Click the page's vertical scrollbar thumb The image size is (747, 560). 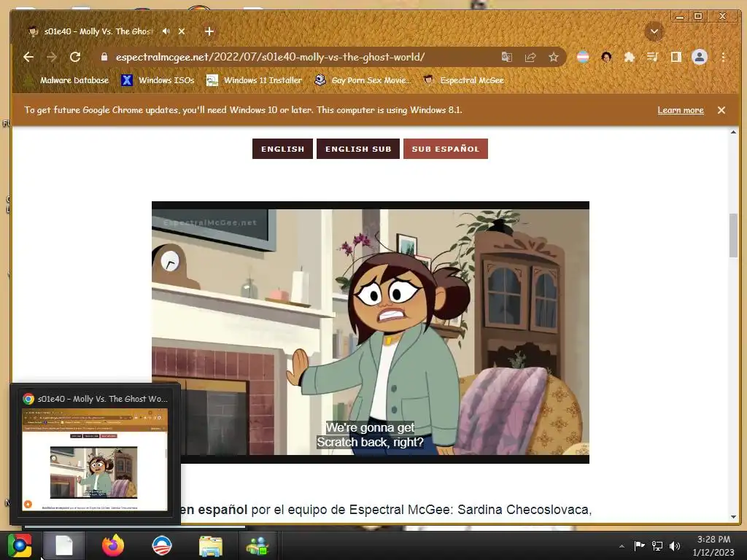pyautogui.click(x=733, y=236)
